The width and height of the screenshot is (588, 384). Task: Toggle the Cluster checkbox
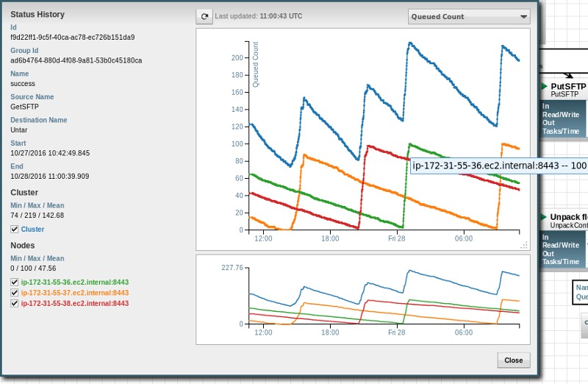click(x=15, y=230)
